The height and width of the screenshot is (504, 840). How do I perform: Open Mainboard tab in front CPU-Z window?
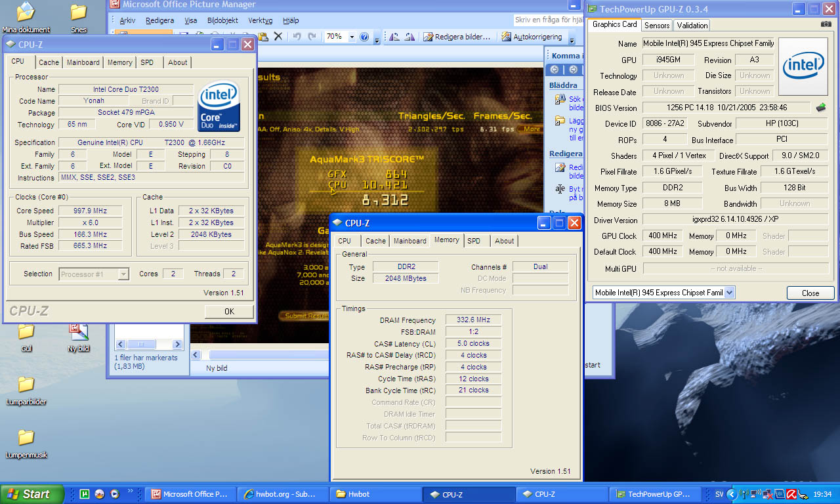pyautogui.click(x=409, y=241)
